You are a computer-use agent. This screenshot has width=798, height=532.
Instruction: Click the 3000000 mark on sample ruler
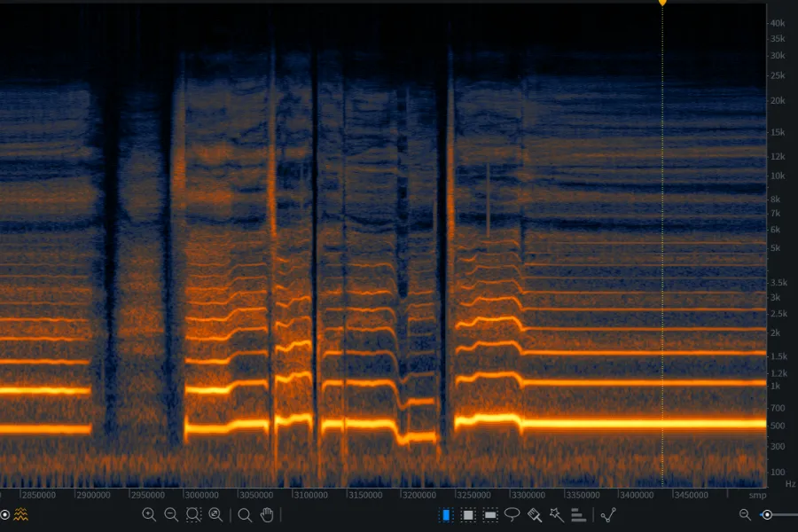(201, 494)
